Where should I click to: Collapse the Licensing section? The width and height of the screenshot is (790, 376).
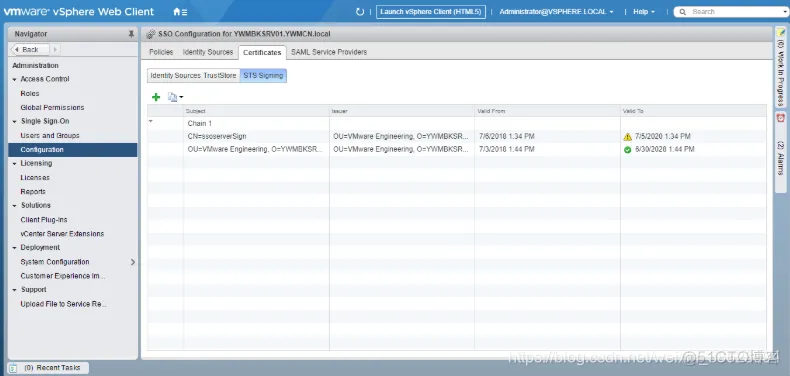pos(15,164)
